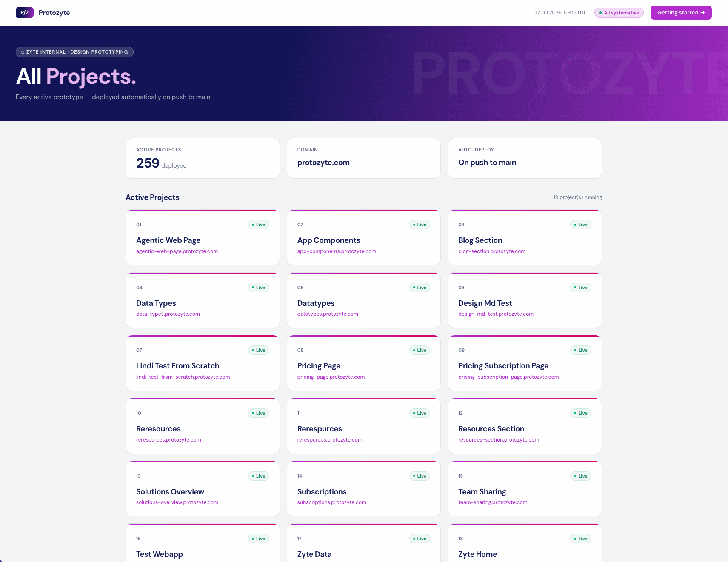Click Live badge on Rerespurces card

point(420,413)
